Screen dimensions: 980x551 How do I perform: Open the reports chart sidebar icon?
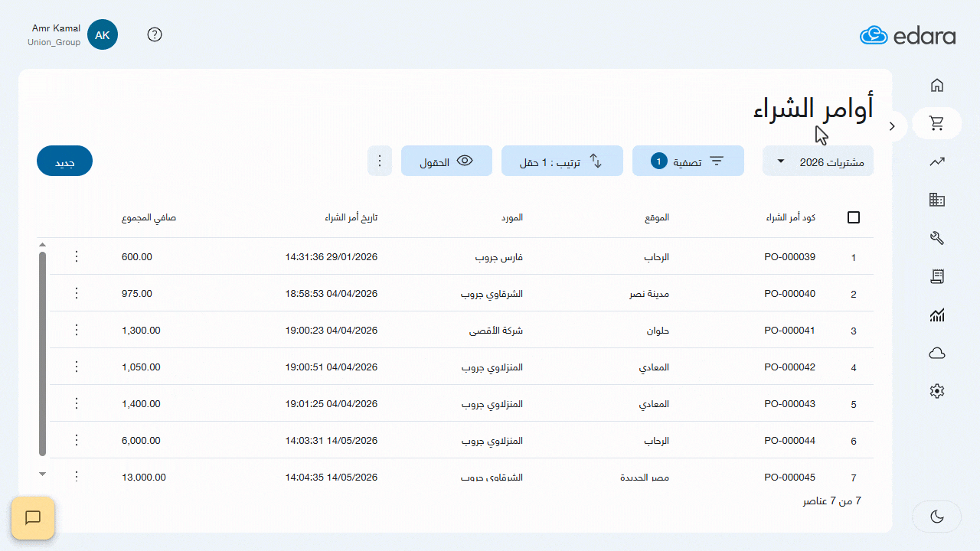click(x=936, y=315)
